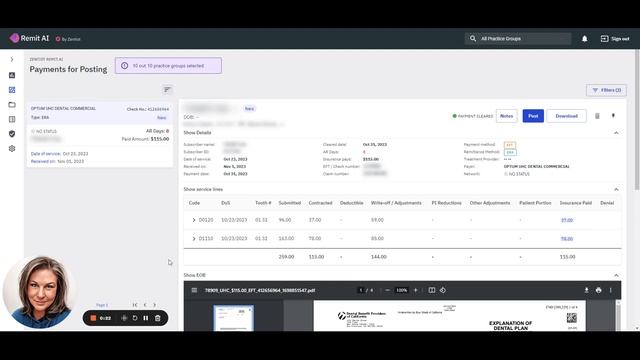The height and width of the screenshot is (360, 640).
Task: Download the PDF using the toolbar download icon
Action: coord(586,290)
